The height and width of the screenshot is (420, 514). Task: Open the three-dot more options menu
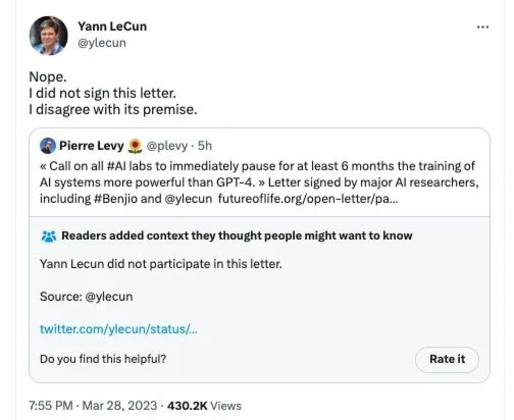coord(482,27)
